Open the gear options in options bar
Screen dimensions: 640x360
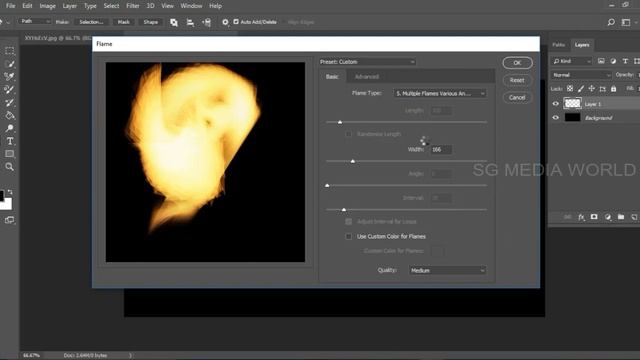[225, 22]
